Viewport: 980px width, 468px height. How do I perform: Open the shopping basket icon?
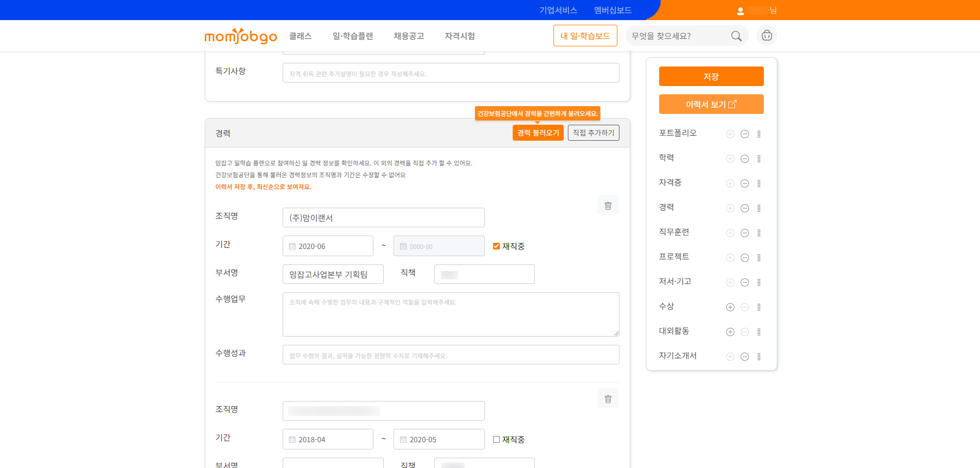coord(766,36)
